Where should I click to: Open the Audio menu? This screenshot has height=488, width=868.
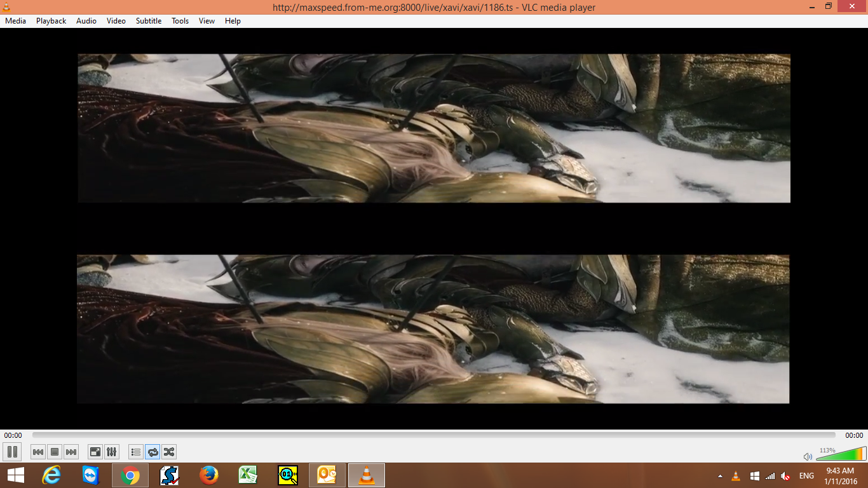pyautogui.click(x=86, y=21)
